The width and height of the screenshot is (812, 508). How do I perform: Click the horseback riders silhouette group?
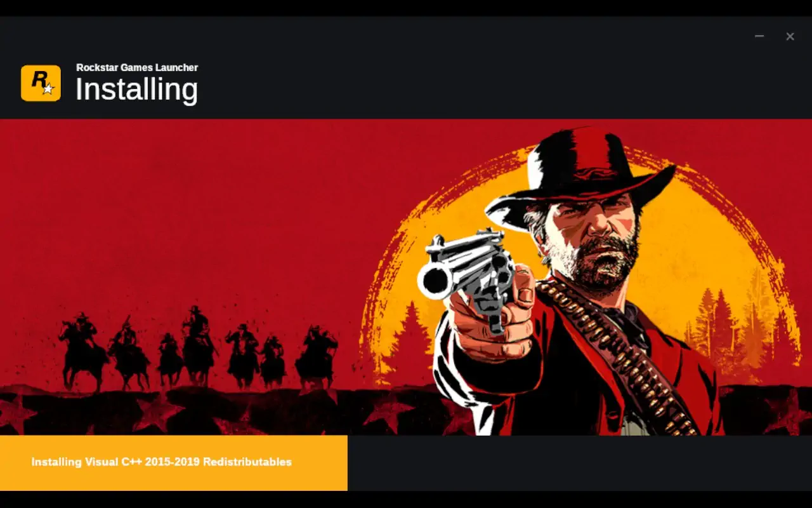coord(198,349)
